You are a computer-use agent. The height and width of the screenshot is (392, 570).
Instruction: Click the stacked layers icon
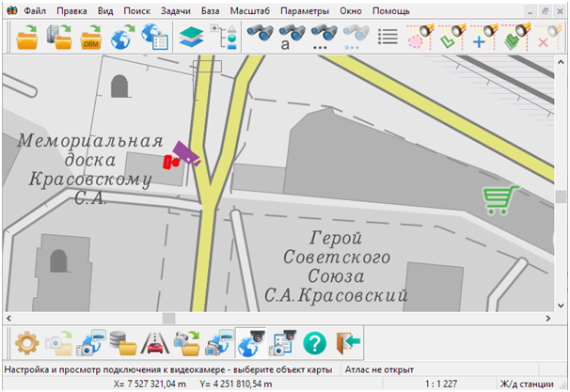click(192, 38)
